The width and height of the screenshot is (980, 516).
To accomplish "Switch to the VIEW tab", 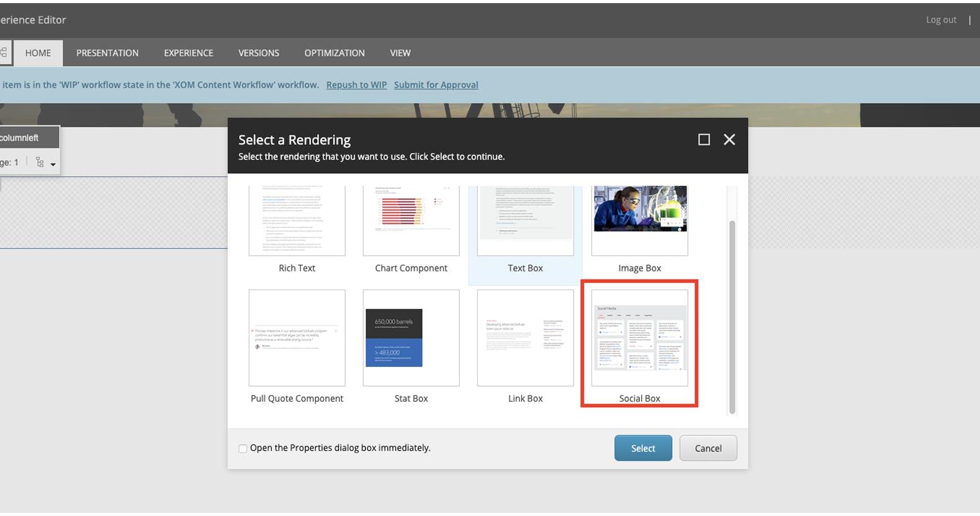I will point(400,53).
